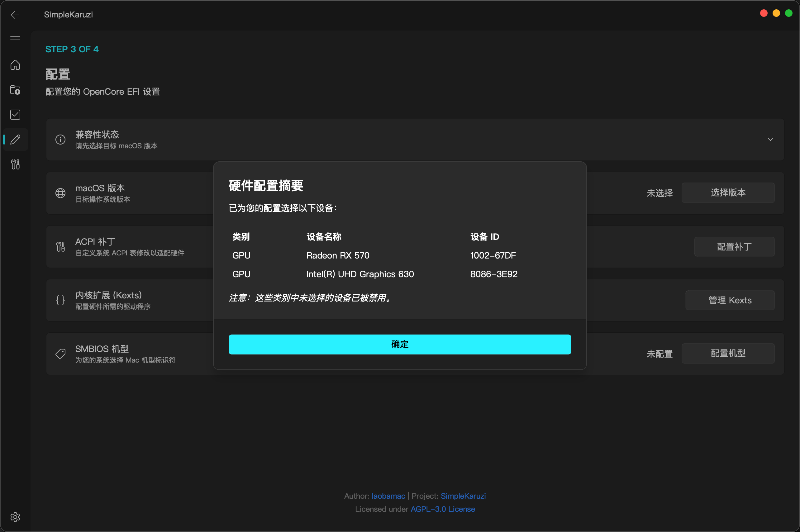The width and height of the screenshot is (800, 532).
Task: Click the 配置机型 button
Action: click(x=728, y=354)
